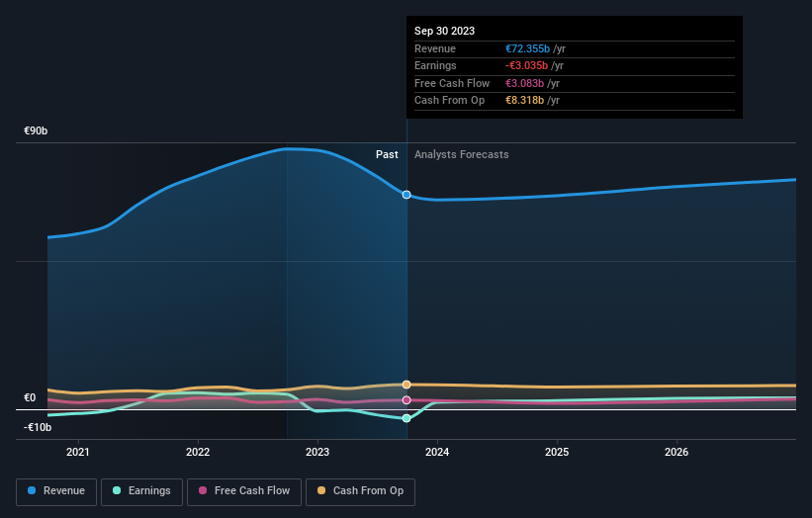The image size is (812, 518).
Task: Click the -€3.035b earnings value in tooltip
Action: coord(526,65)
